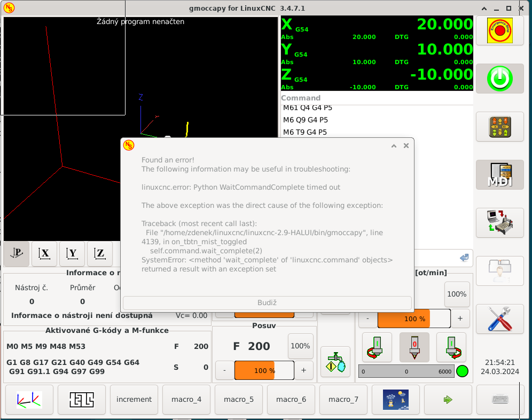Click the Z axis DRO readout -10.000
532x420 pixels.
[441, 74]
